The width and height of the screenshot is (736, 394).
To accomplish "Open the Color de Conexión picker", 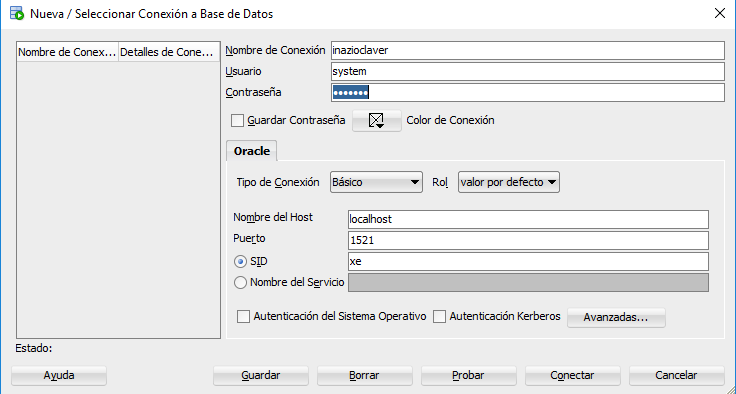I will tap(377, 121).
